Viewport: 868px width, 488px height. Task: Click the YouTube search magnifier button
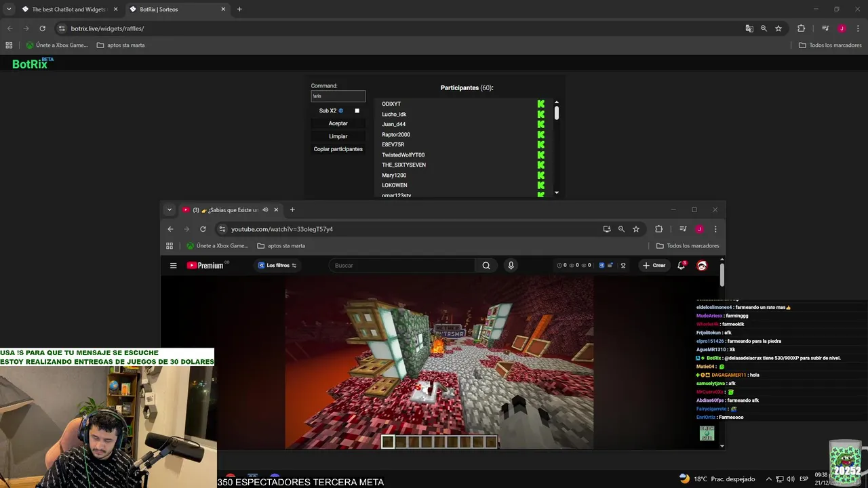click(x=486, y=266)
